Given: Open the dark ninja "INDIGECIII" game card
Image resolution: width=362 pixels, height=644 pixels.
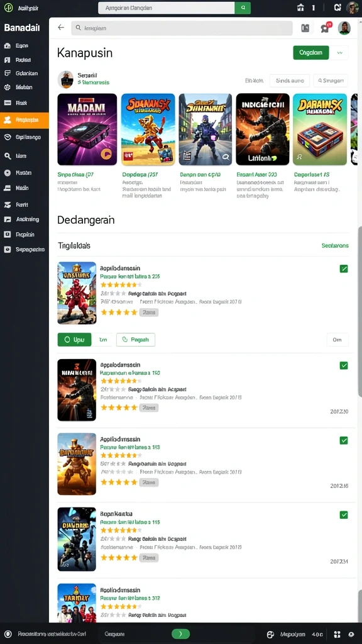Looking at the screenshot, I should pos(263,130).
